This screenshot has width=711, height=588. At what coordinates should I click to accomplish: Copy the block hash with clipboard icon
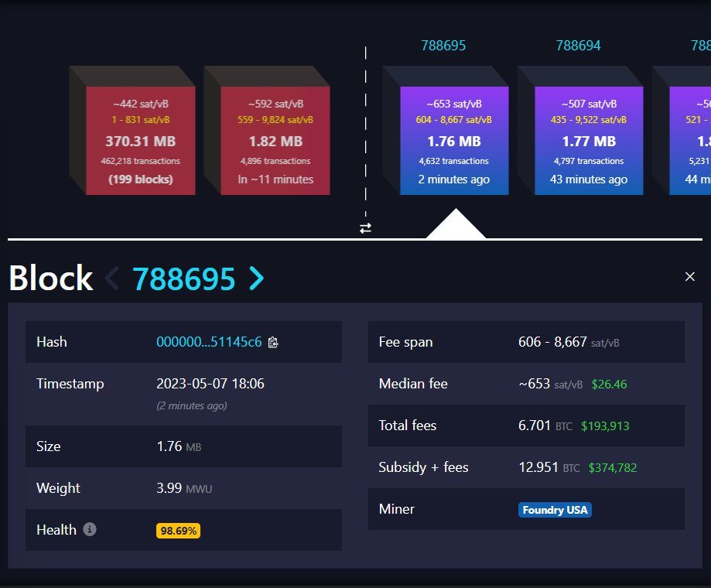coord(273,342)
